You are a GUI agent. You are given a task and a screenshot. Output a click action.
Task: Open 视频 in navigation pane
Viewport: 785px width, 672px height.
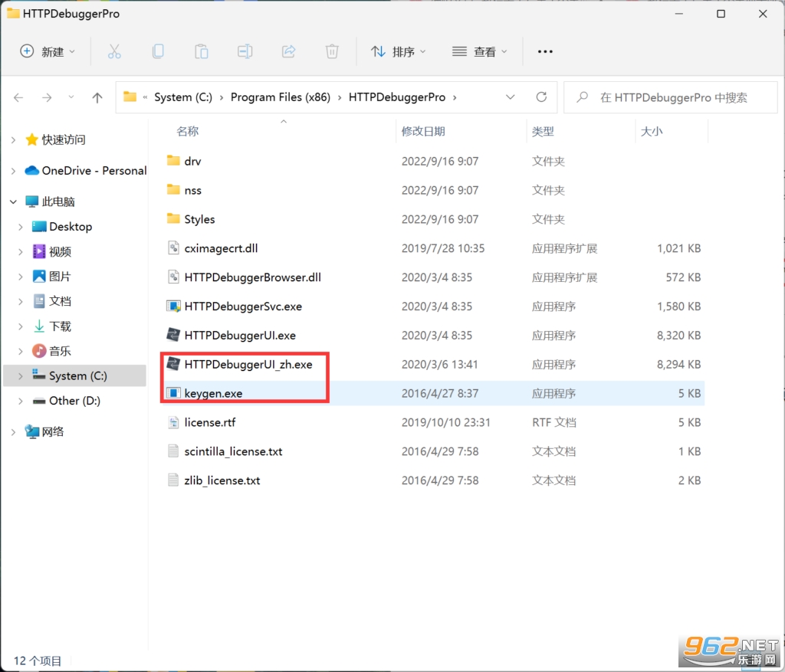coord(60,251)
